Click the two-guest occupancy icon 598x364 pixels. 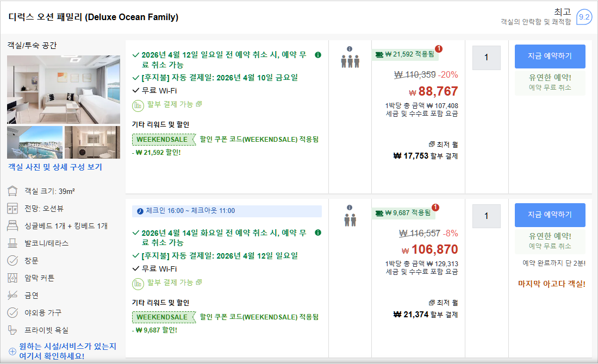point(350,220)
